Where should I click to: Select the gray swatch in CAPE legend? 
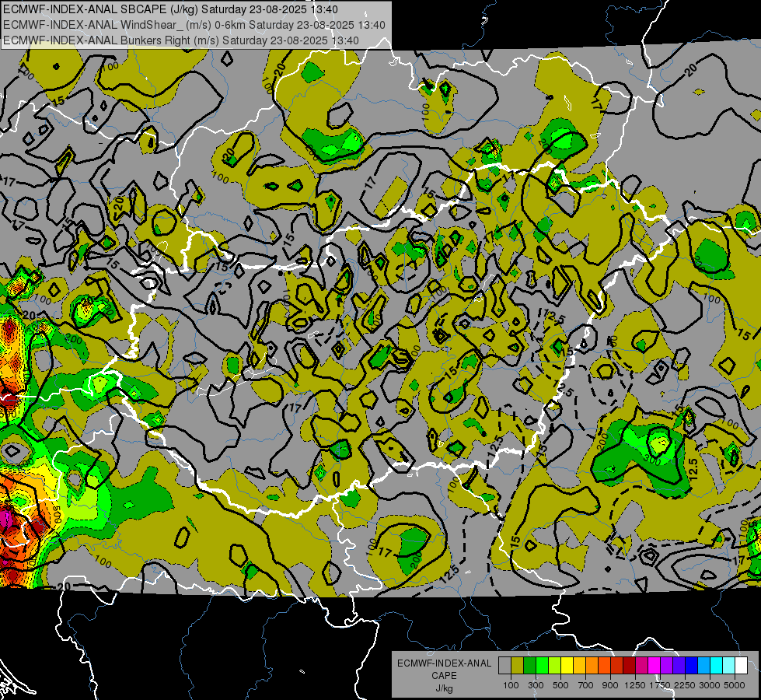[504, 665]
